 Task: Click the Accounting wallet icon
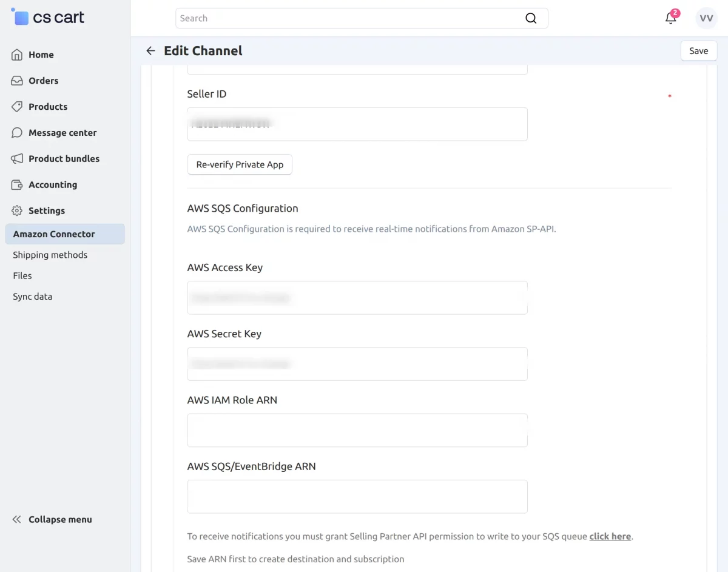[x=17, y=185]
